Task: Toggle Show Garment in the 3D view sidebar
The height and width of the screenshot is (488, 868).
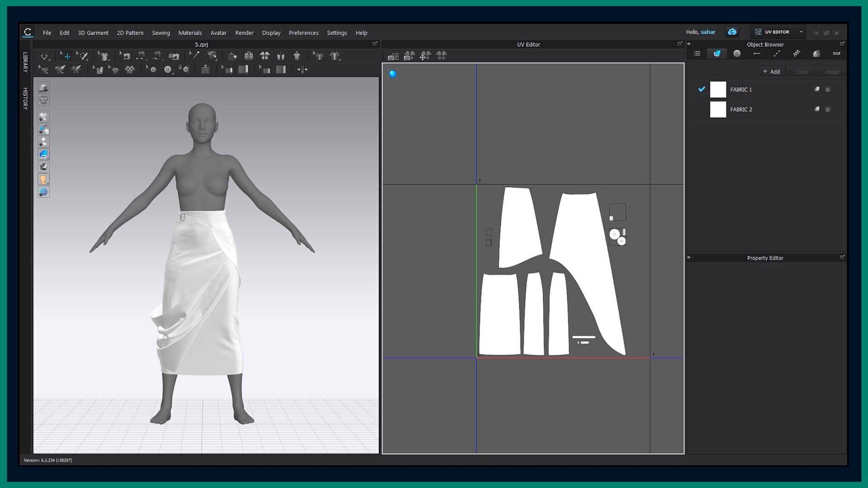Action: [x=43, y=117]
